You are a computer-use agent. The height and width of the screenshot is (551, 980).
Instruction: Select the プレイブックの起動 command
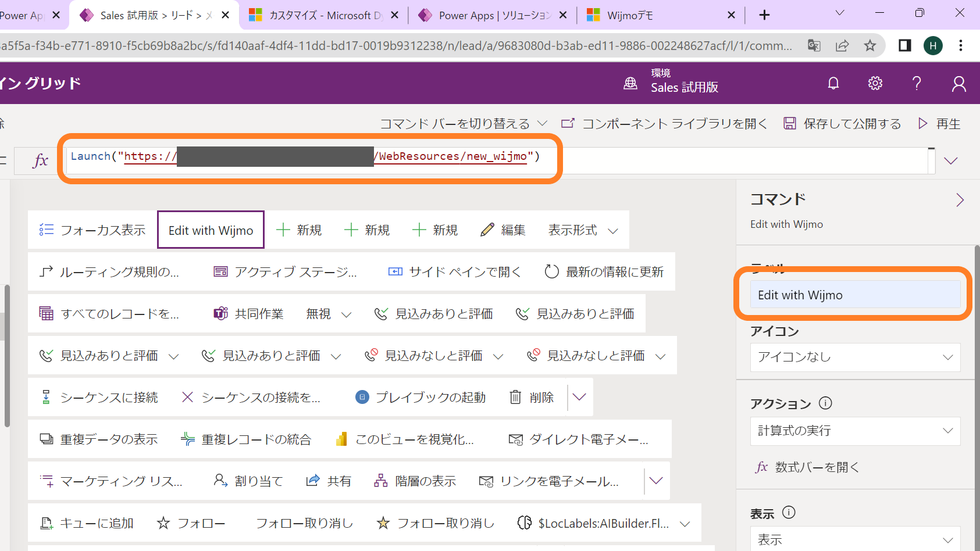[420, 398]
